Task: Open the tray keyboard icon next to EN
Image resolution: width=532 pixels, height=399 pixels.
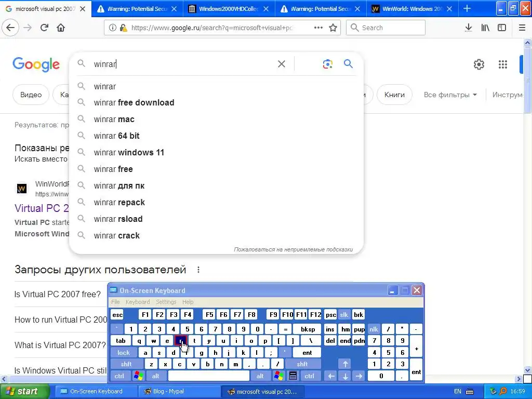Action: point(470,392)
